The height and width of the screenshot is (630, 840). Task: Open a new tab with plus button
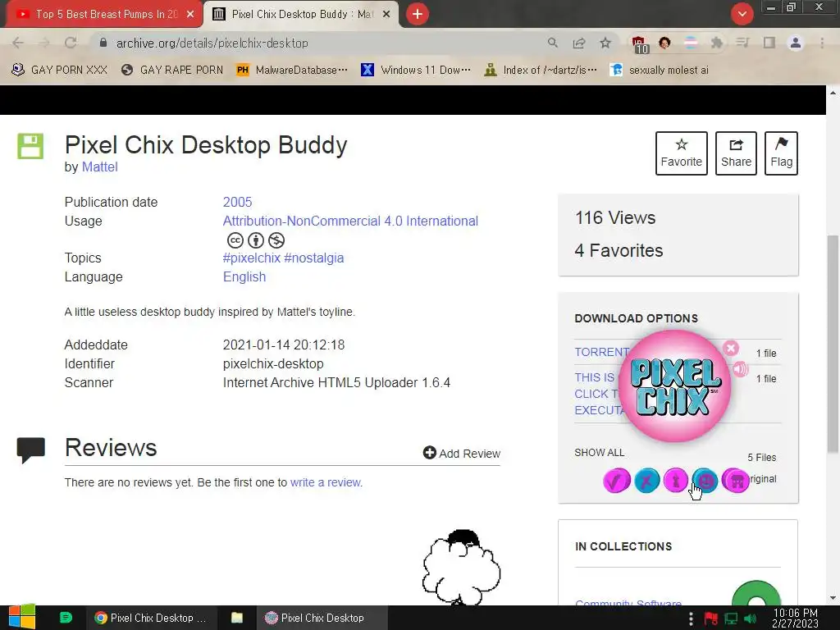418,14
